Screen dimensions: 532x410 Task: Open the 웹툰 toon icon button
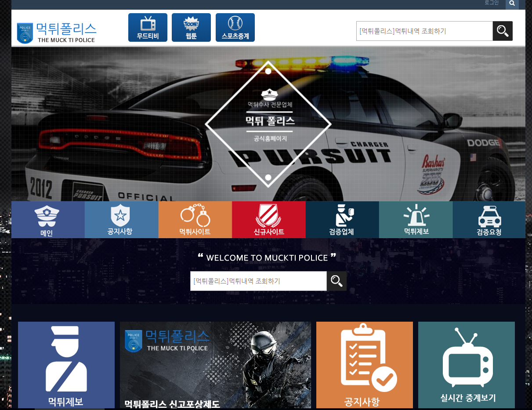pyautogui.click(x=191, y=28)
